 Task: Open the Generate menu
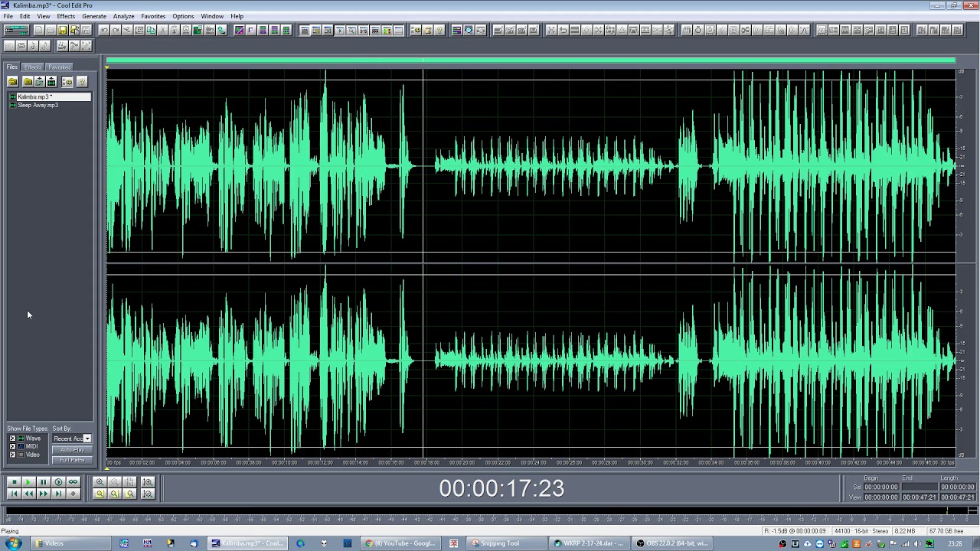[94, 16]
